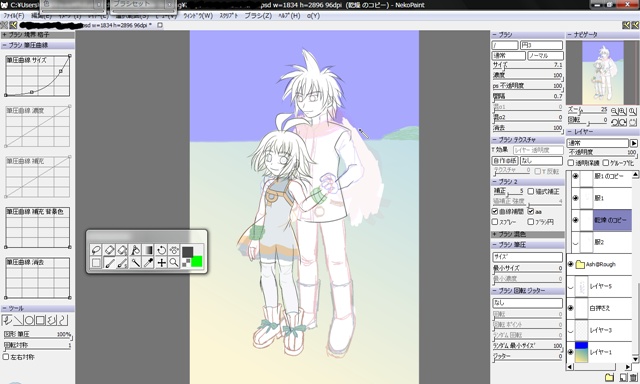
Task: Select the magic wand tool
Action: 135,263
